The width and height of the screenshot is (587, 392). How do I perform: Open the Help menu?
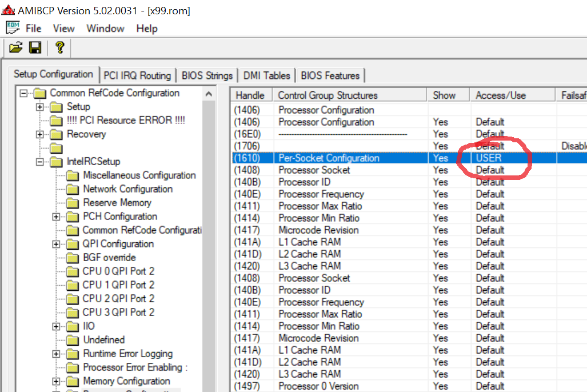[x=147, y=29]
